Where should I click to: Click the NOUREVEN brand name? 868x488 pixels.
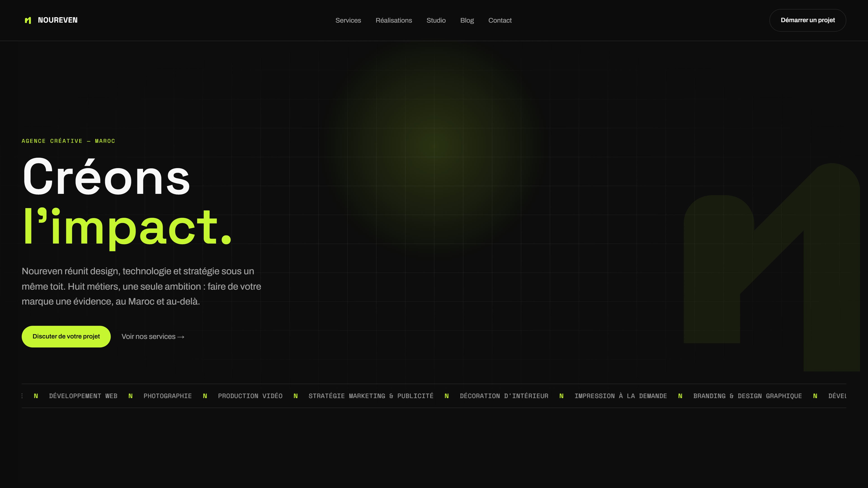(58, 20)
